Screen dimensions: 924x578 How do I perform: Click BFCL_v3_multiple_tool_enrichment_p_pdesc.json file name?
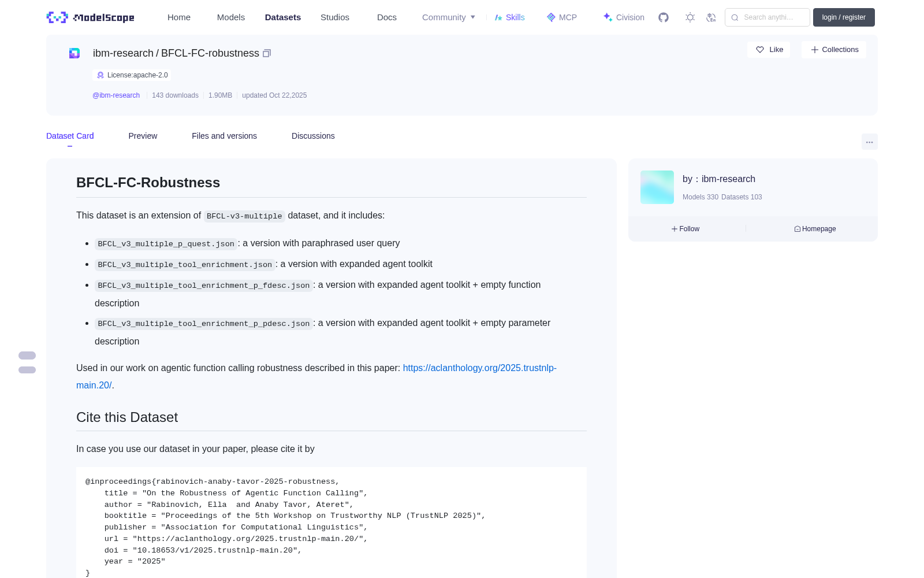[204, 324]
